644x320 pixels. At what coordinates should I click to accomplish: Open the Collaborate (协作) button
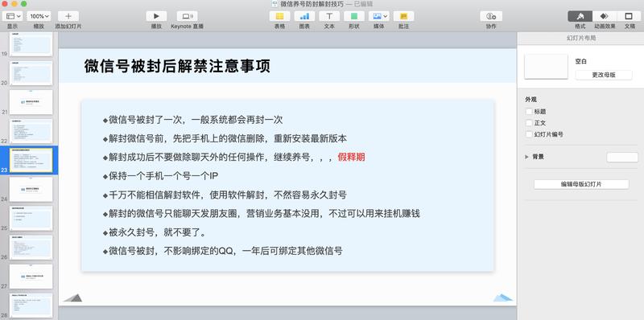[491, 16]
